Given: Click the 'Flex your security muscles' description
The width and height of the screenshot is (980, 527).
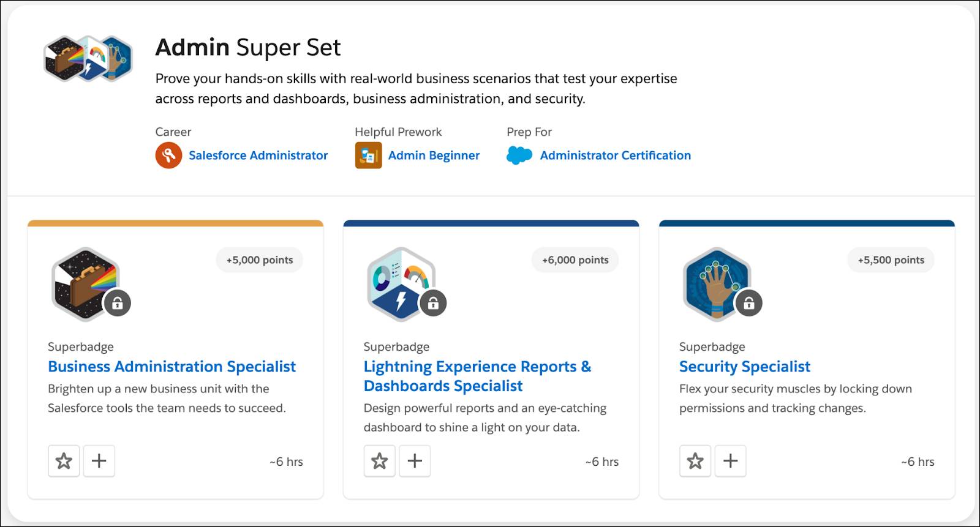Looking at the screenshot, I should (x=796, y=398).
